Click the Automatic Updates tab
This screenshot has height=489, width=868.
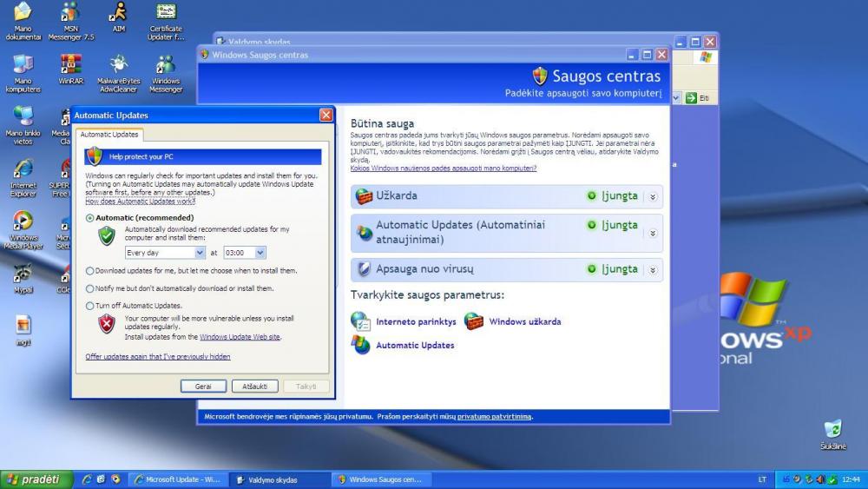pyautogui.click(x=109, y=135)
